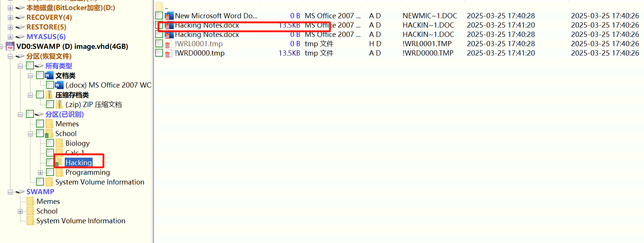Tick the 文档类 checkbox

click(x=40, y=75)
